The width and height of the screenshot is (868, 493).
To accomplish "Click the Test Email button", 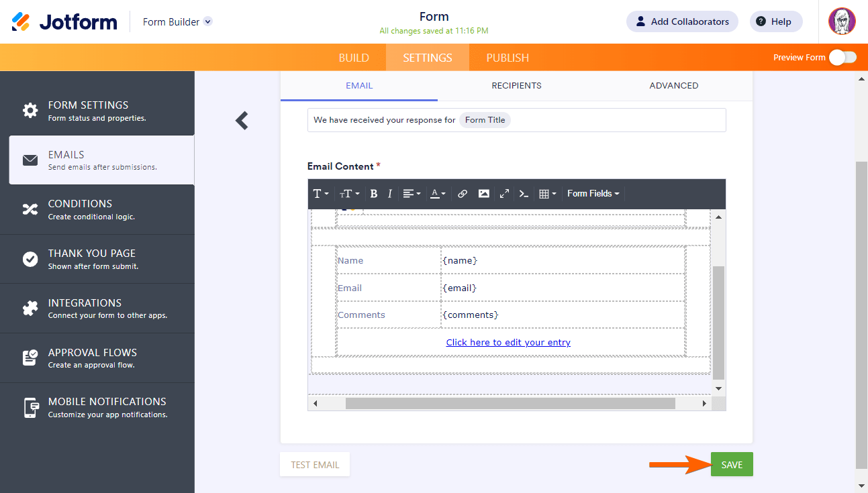I will click(x=315, y=465).
